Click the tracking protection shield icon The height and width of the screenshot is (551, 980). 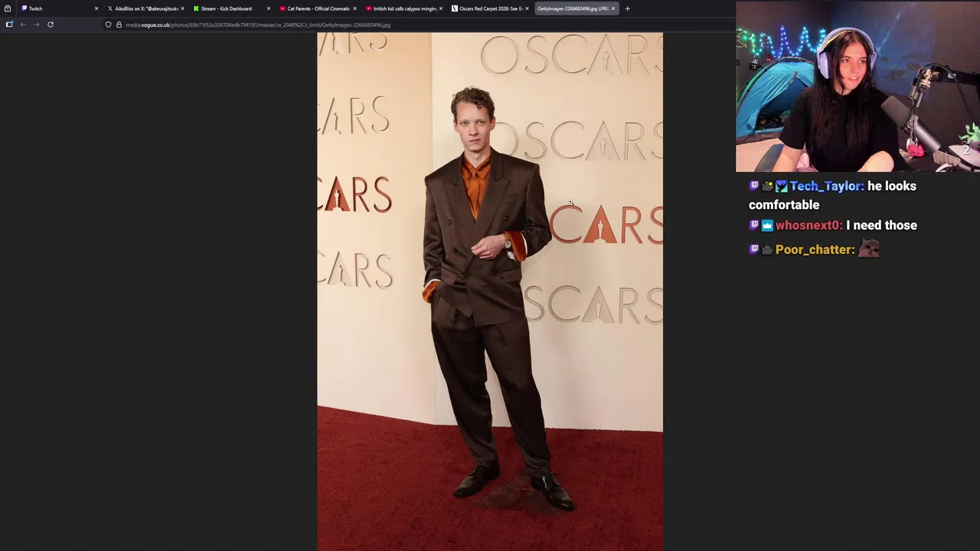[108, 24]
